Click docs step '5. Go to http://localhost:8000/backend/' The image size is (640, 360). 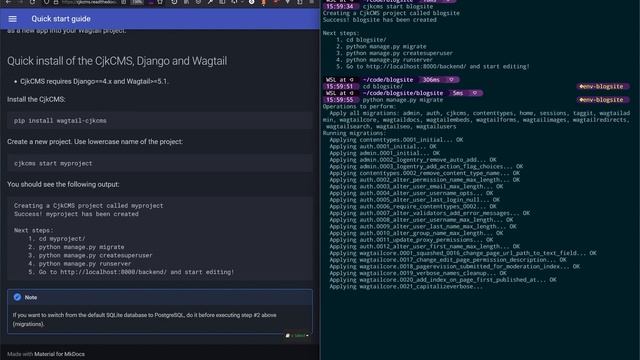(x=131, y=272)
